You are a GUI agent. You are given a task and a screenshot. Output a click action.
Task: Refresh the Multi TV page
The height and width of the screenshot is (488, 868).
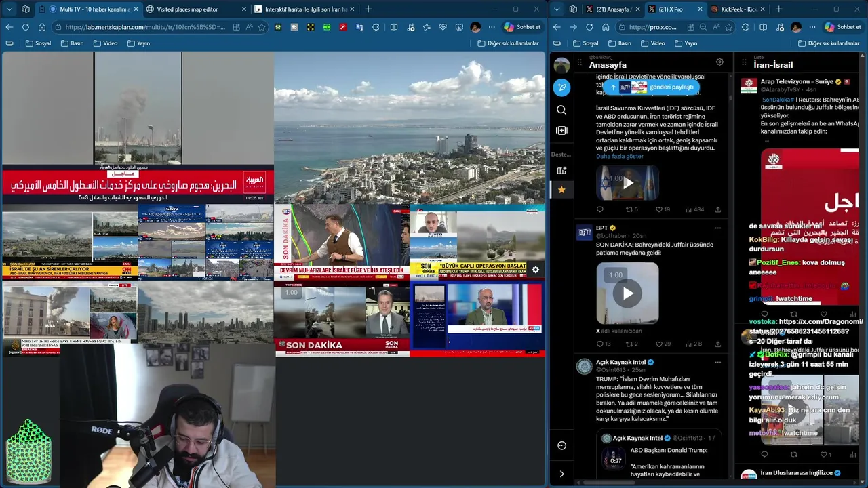point(25,27)
